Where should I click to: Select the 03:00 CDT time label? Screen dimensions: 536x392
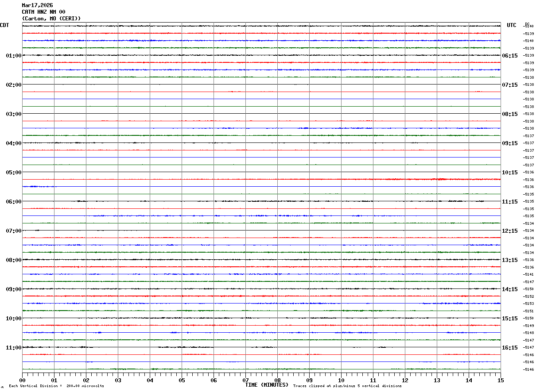14,114
